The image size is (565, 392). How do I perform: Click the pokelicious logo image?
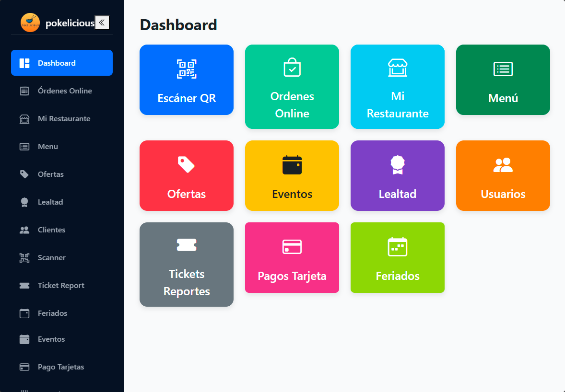tap(30, 22)
